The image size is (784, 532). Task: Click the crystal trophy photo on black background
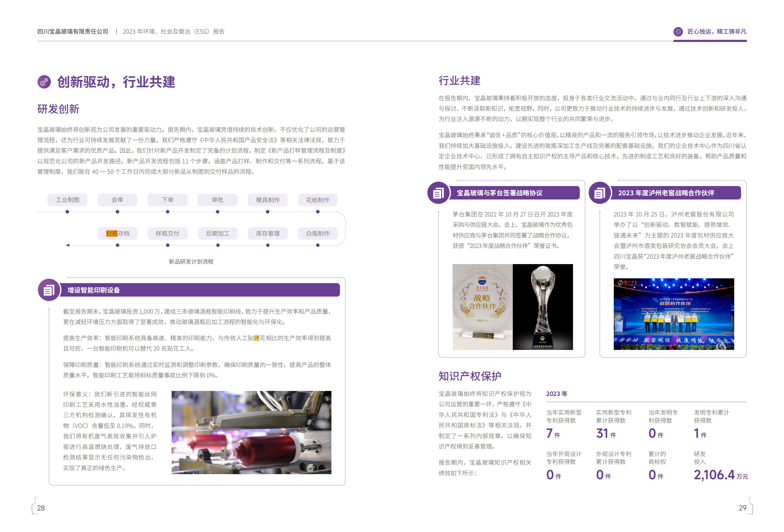543,307
